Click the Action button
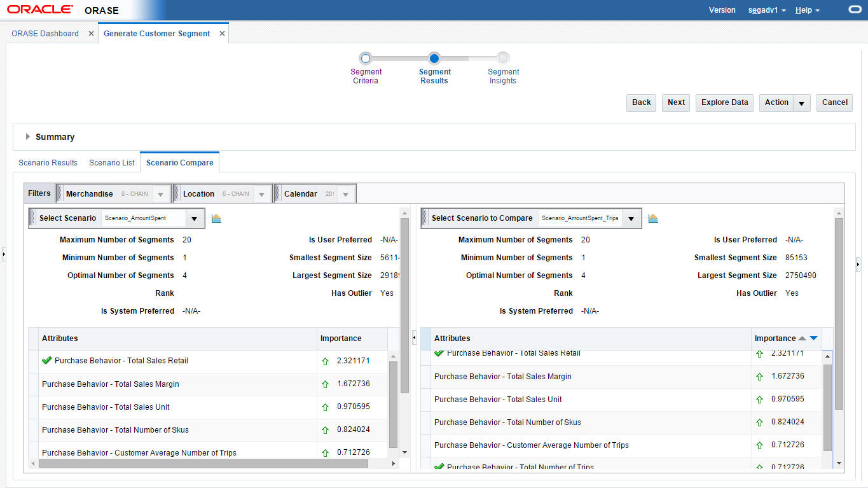Image resolution: width=868 pixels, height=488 pixels. [776, 103]
